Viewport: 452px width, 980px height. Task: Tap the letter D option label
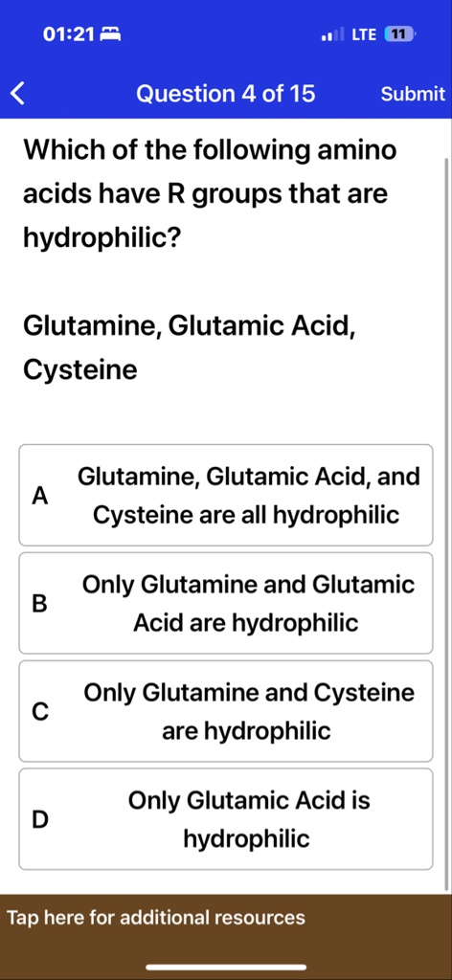(39, 819)
